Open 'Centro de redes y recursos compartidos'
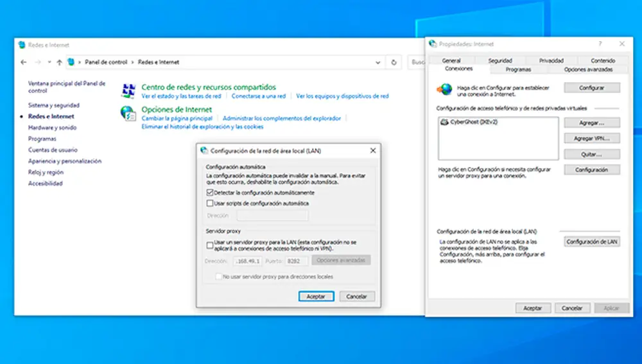 209,87
